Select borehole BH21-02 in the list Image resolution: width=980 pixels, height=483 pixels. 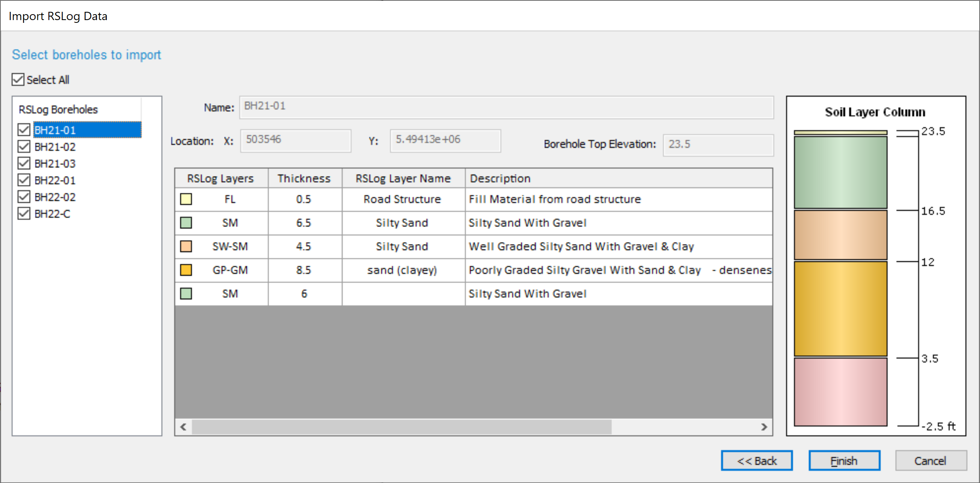[55, 147]
